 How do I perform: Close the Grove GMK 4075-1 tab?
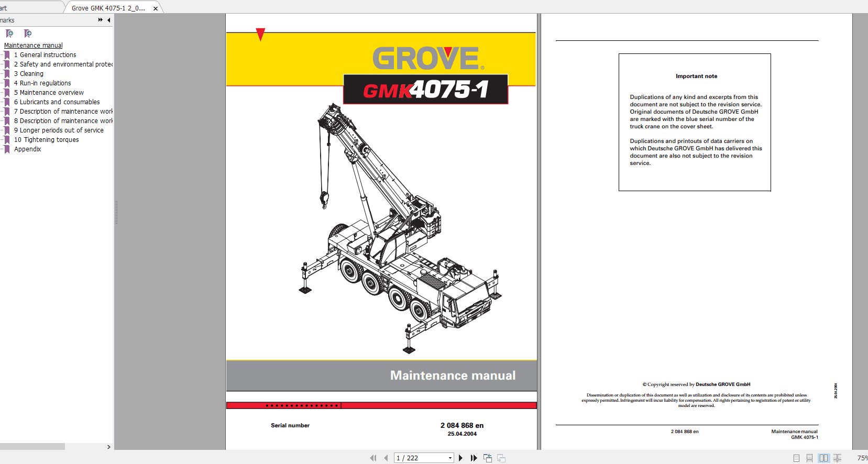pos(156,8)
